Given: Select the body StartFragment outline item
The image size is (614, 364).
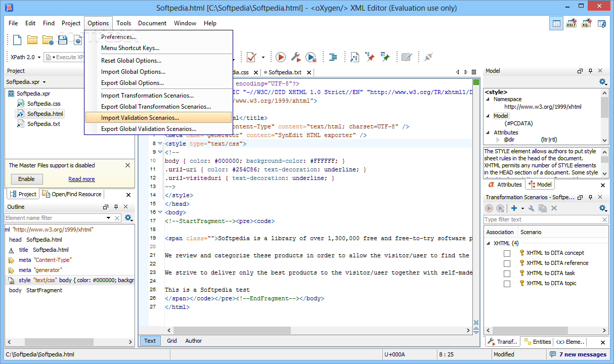Looking at the screenshot, I should pyautogui.click(x=35, y=290).
